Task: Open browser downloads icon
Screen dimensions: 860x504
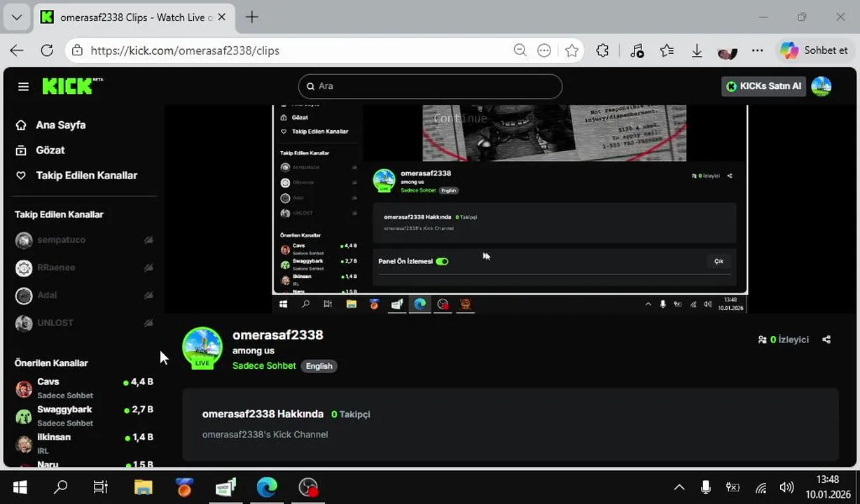Action: click(x=697, y=50)
